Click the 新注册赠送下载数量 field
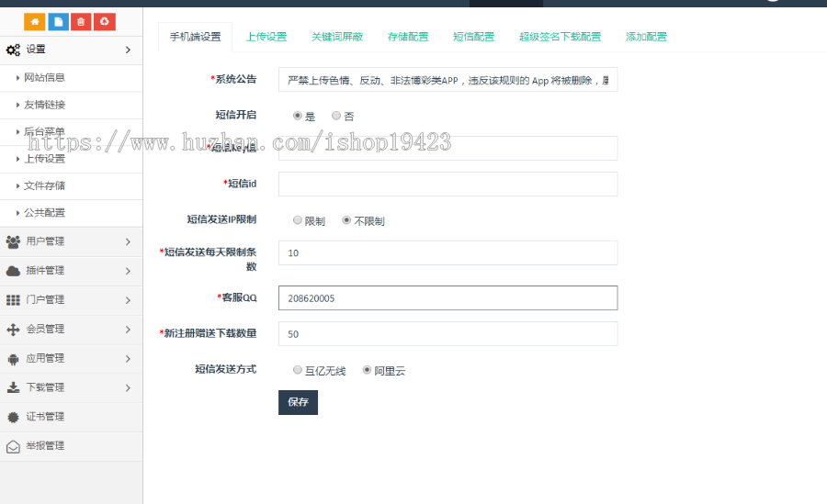The image size is (827, 504). point(447,334)
